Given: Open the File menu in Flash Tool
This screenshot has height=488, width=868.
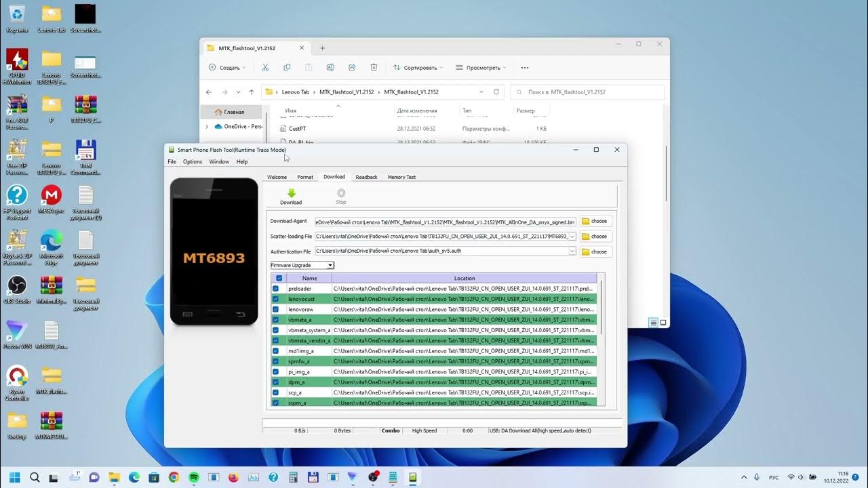Looking at the screenshot, I should [x=172, y=162].
